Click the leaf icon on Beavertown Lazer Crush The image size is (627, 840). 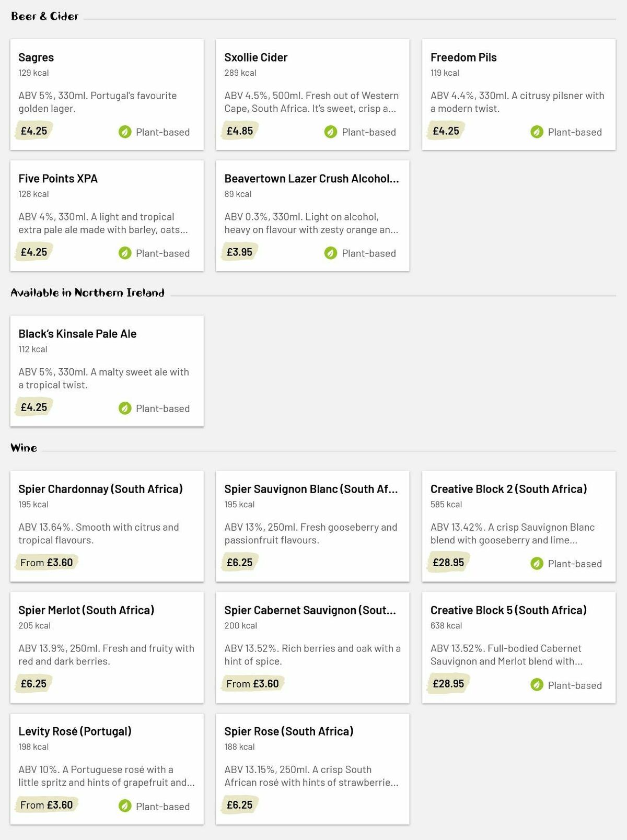[x=330, y=253]
